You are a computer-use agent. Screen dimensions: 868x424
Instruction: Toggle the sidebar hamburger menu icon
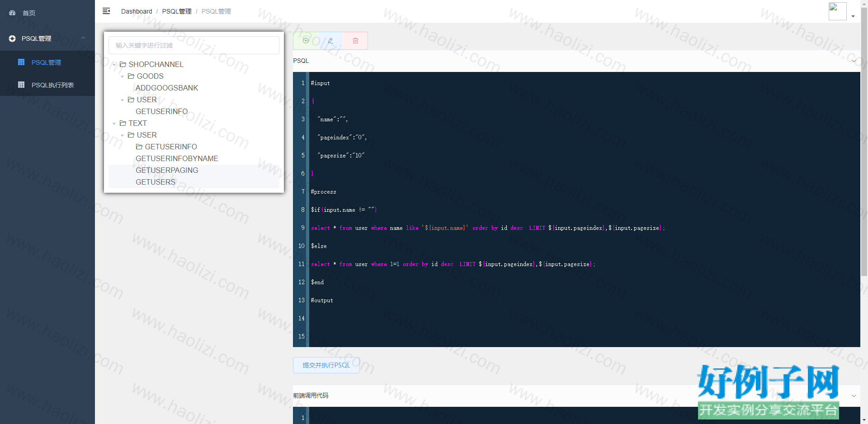pyautogui.click(x=106, y=11)
